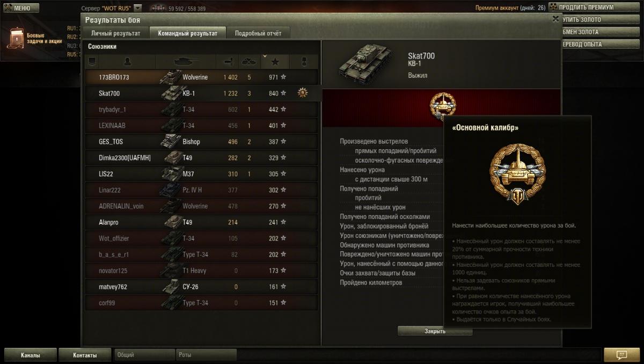Expand Боевые задачи и акции panel
The width and height of the screenshot is (644, 364).
click(35, 40)
